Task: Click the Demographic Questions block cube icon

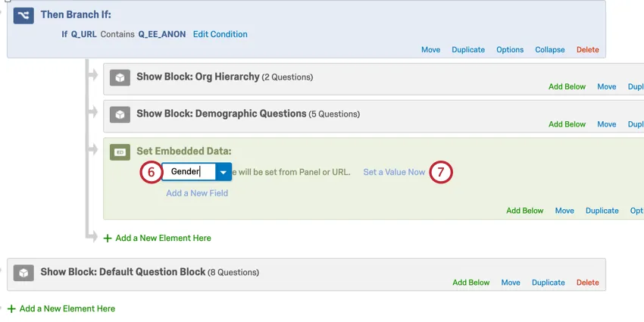Action: [x=120, y=114]
